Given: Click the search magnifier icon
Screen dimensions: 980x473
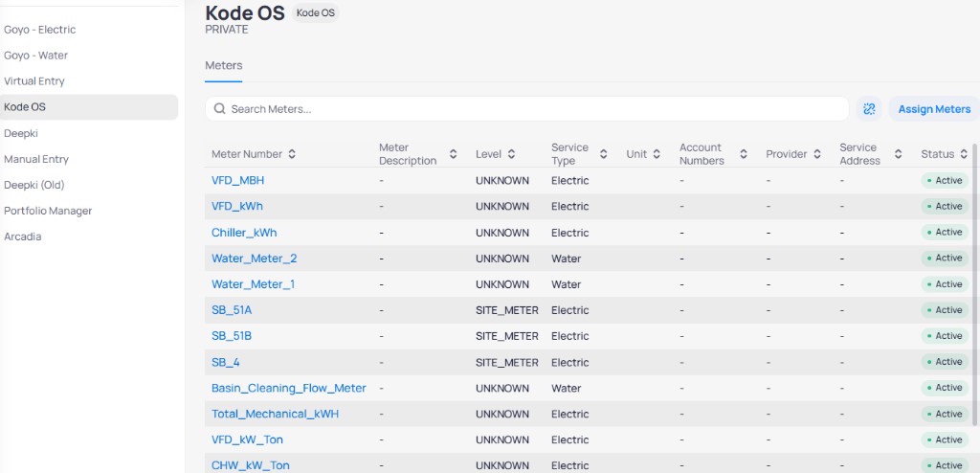Looking at the screenshot, I should click(219, 109).
